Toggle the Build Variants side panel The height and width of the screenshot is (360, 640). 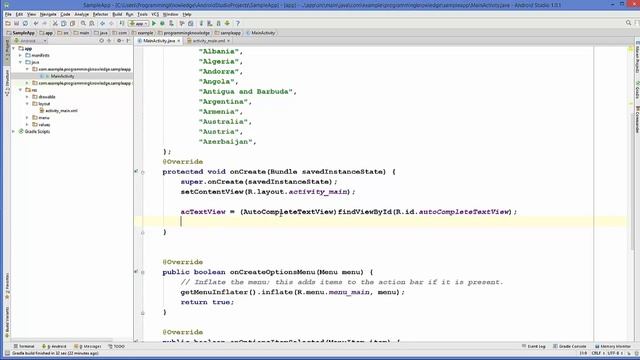[7, 322]
